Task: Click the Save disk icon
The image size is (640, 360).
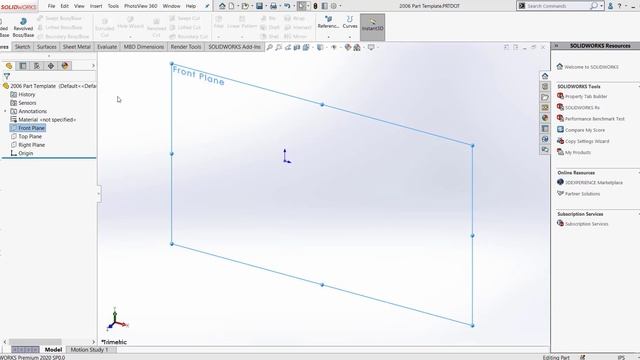Action: pos(259,6)
